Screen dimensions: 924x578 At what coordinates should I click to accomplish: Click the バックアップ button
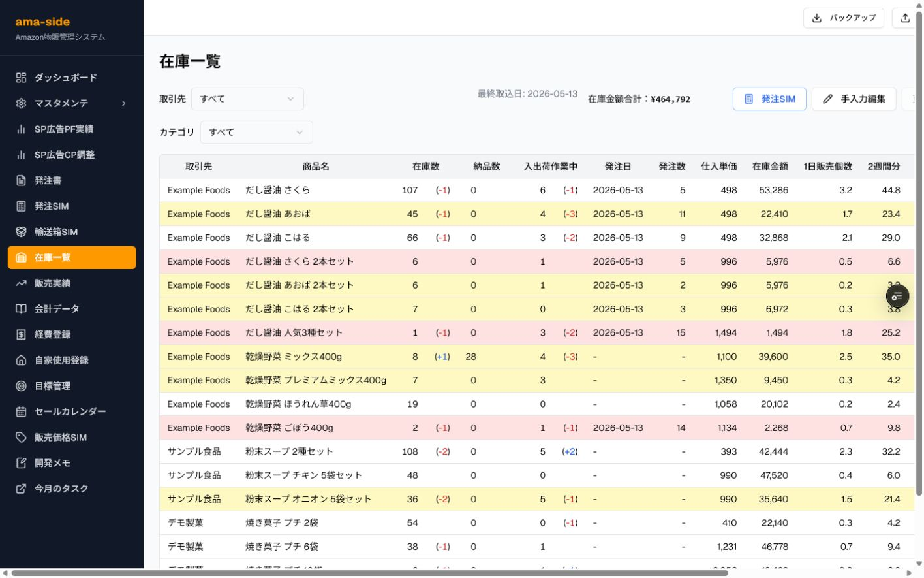click(x=843, y=18)
